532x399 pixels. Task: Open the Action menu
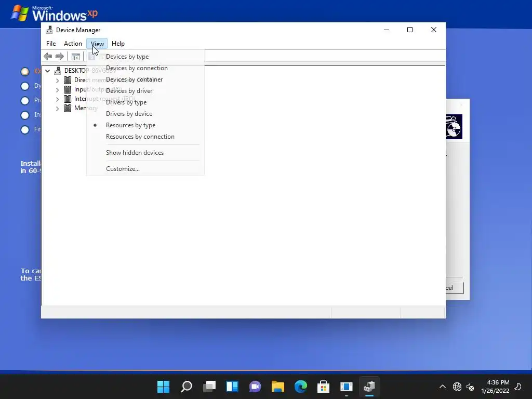[73, 44]
